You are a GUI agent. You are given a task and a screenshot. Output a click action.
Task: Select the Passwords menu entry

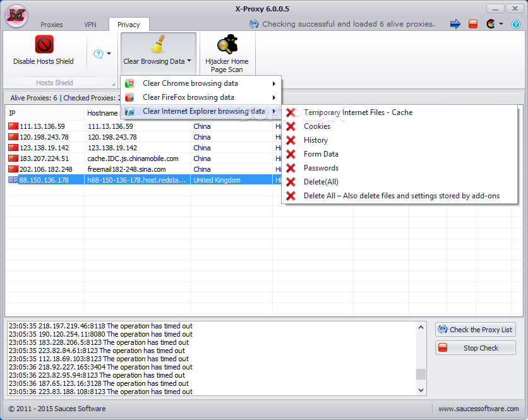tap(400, 168)
